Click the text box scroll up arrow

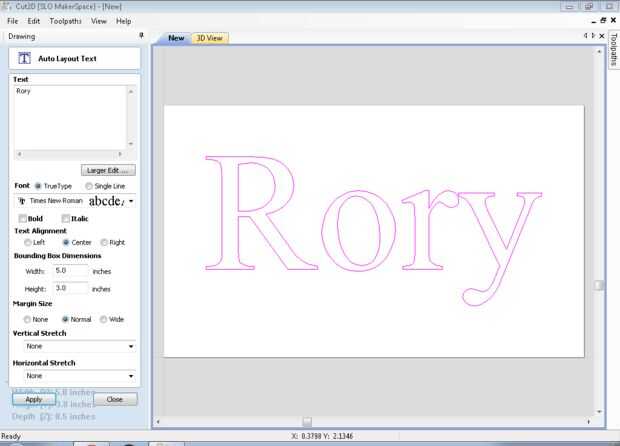pos(131,91)
